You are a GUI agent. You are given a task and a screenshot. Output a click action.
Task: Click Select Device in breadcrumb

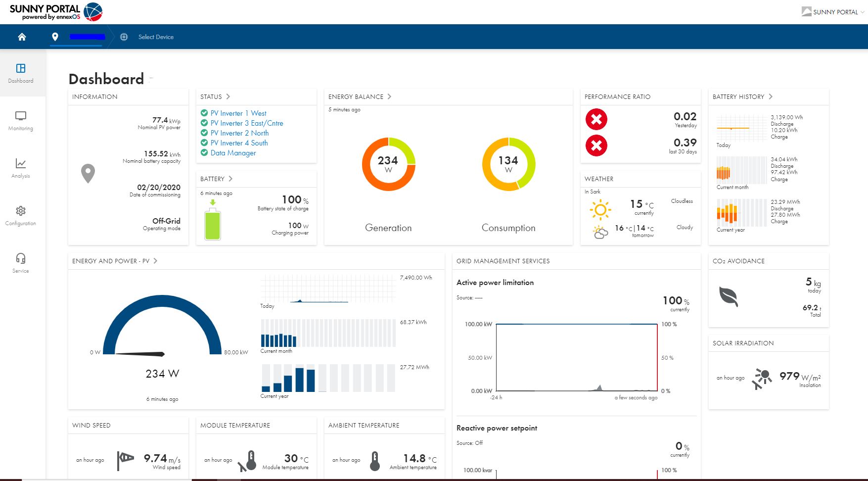(x=156, y=37)
